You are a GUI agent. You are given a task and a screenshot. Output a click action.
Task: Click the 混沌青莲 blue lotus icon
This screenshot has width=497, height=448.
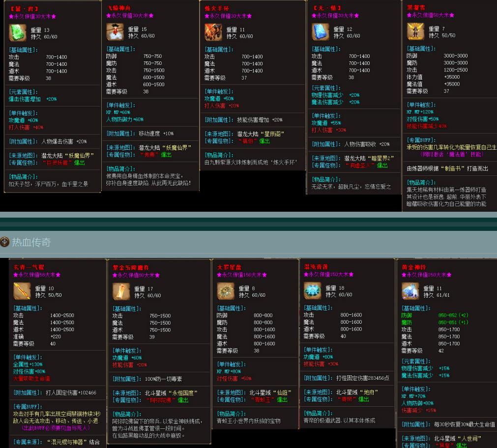313,291
